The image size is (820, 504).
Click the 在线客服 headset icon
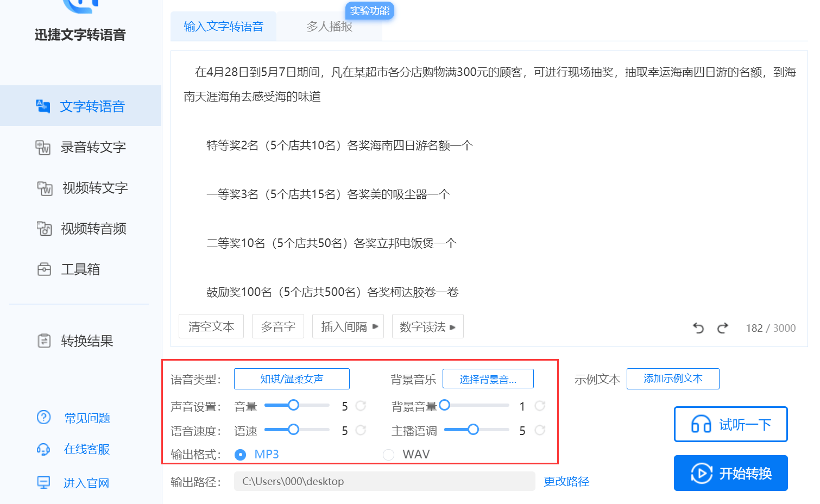click(43, 449)
